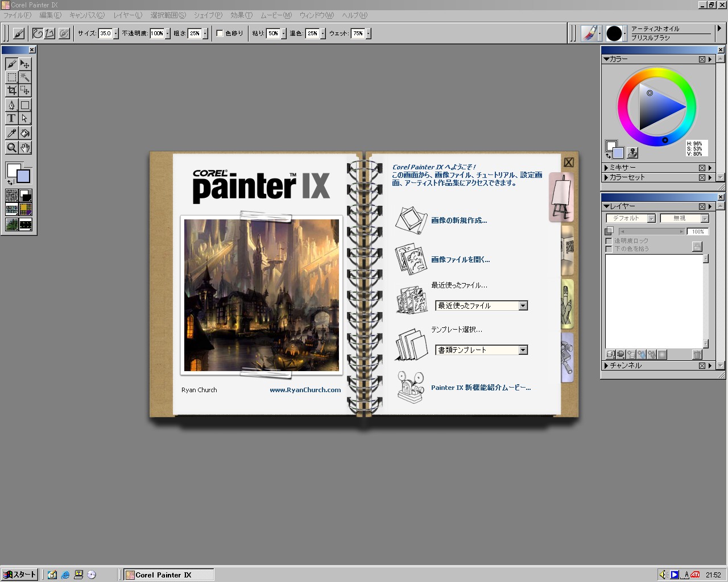
Task: Click the light blue additional color swatch in toolbox
Action: (x=24, y=176)
